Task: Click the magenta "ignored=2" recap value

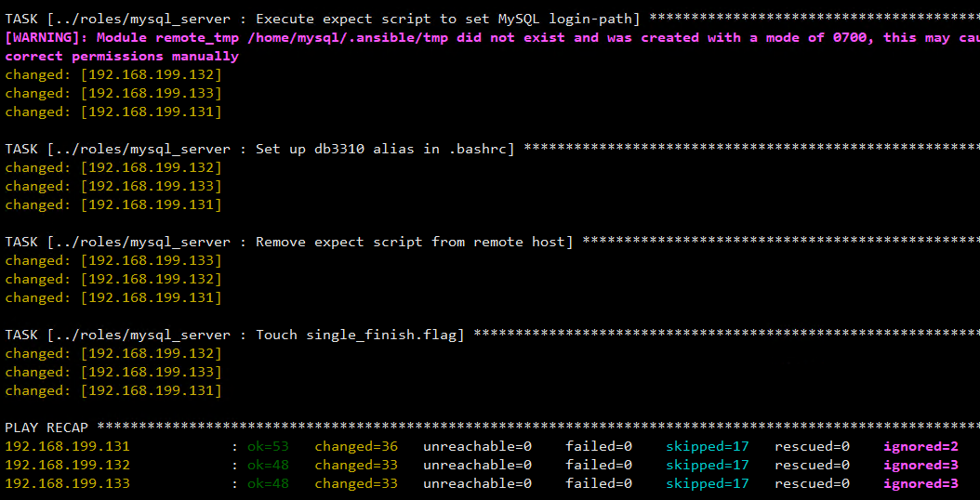Action: click(x=920, y=446)
